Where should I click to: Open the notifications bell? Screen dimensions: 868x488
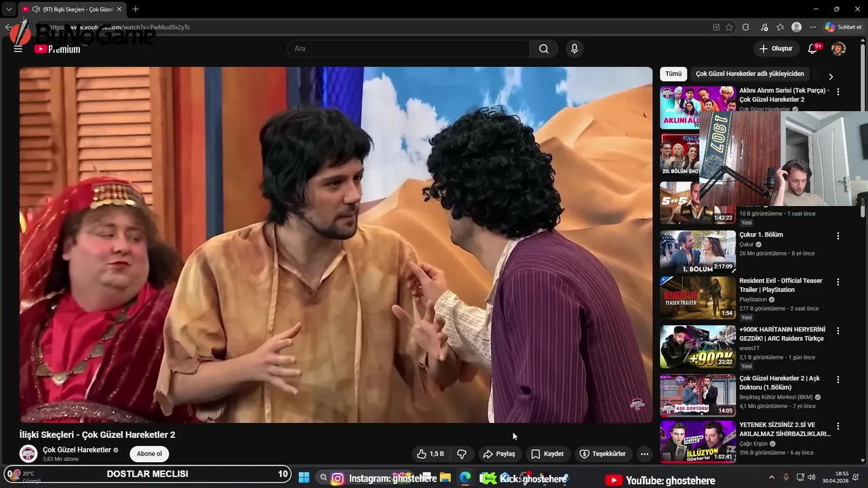pos(812,49)
